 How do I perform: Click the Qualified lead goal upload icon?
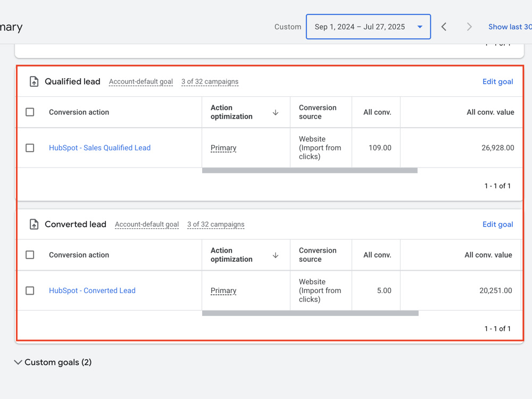point(34,81)
